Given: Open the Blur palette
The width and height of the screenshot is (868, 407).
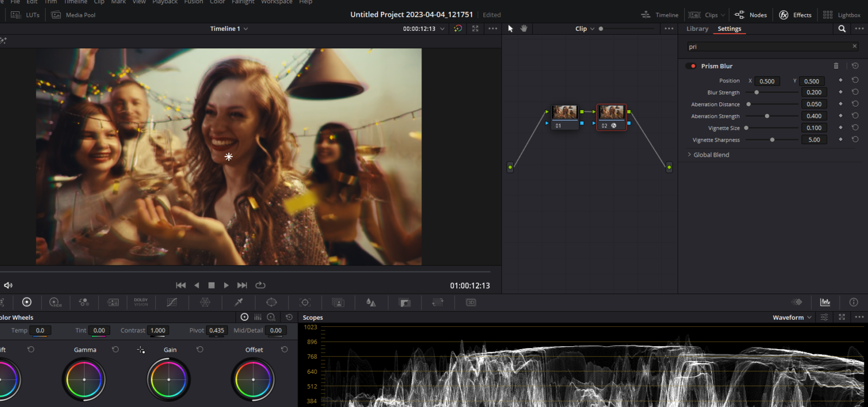Looking at the screenshot, I should [x=371, y=302].
